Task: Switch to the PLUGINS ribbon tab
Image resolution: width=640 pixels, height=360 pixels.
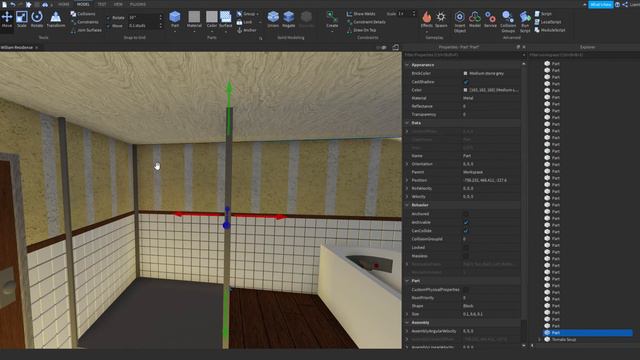Action: tap(138, 4)
